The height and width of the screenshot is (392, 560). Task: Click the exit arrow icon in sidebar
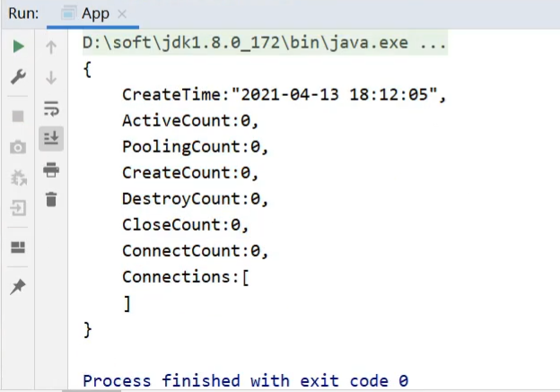click(x=19, y=208)
